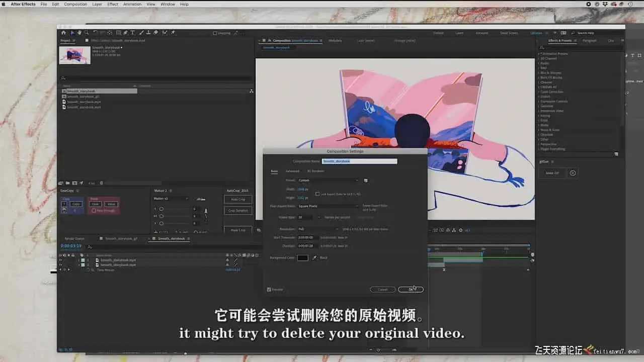The height and width of the screenshot is (362, 644).
Task: Create a new composition from Project panel footer
Action: (x=74, y=183)
